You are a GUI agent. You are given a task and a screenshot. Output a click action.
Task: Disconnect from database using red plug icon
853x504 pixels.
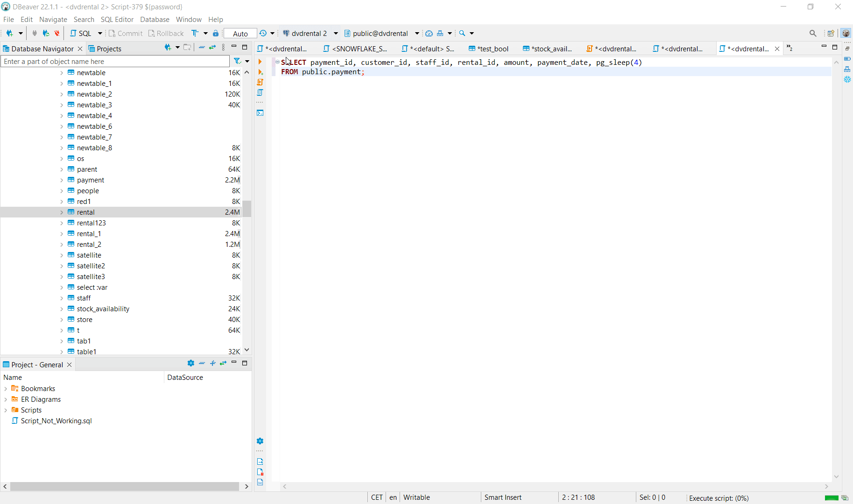(56, 33)
